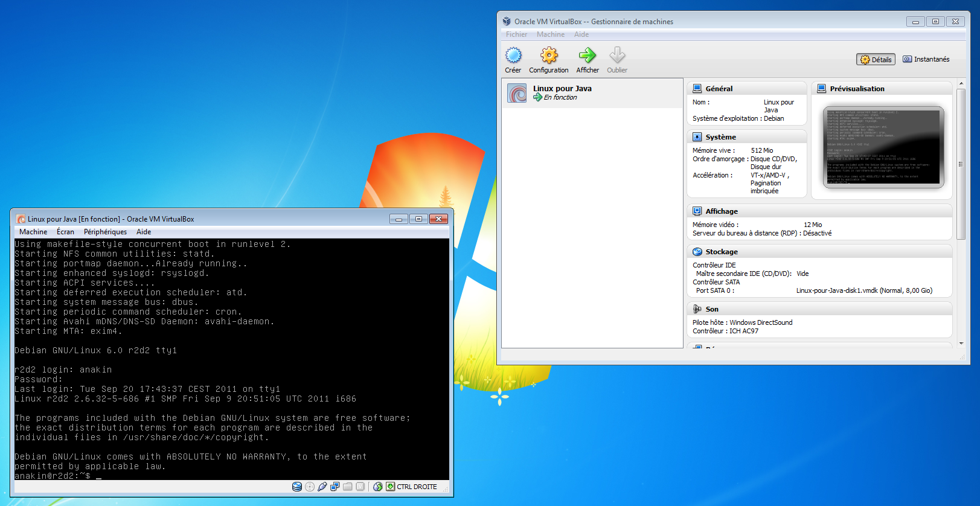Click virtualization chip icon in VM status bar
The image size is (980, 506).
360,487
